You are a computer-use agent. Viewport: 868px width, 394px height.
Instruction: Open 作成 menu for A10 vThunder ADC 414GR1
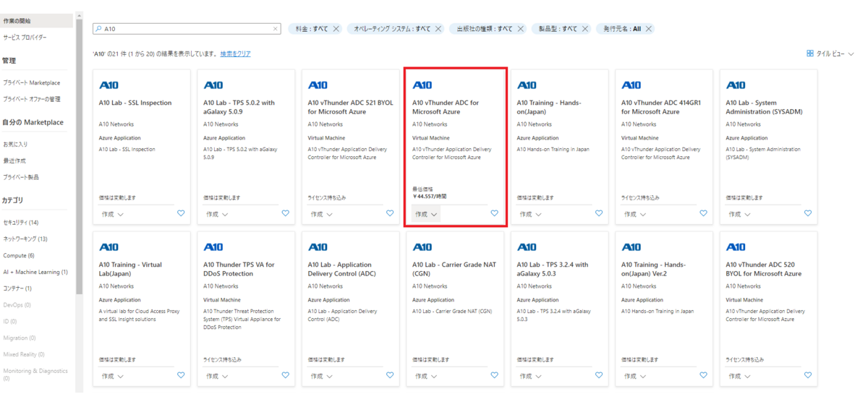pos(635,214)
